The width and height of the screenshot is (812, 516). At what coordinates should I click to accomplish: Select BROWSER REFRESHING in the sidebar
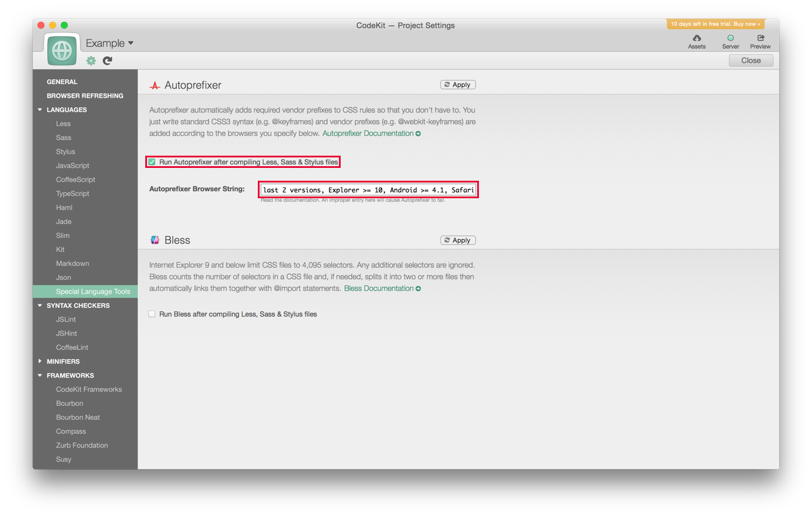point(85,96)
